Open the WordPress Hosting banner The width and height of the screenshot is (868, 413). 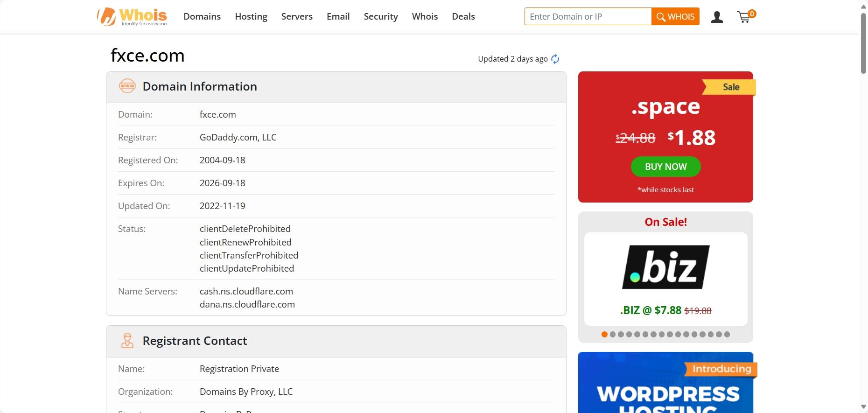(x=665, y=383)
